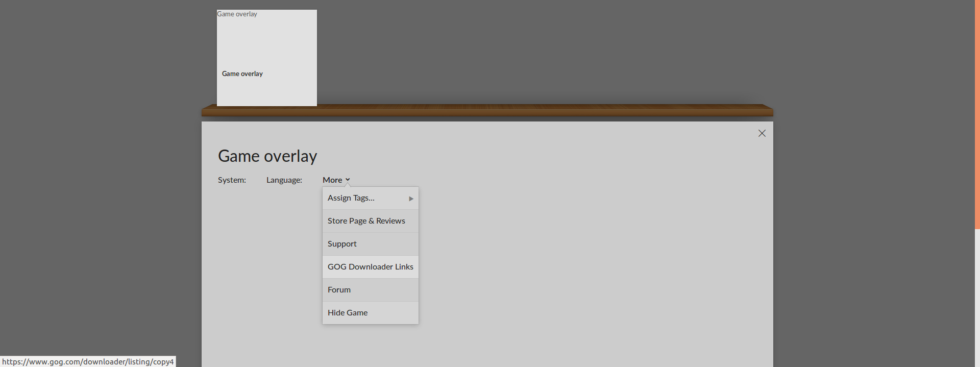This screenshot has height=367, width=980.
Task: Expand the Assign Tags submenu arrow
Action: pos(411,199)
